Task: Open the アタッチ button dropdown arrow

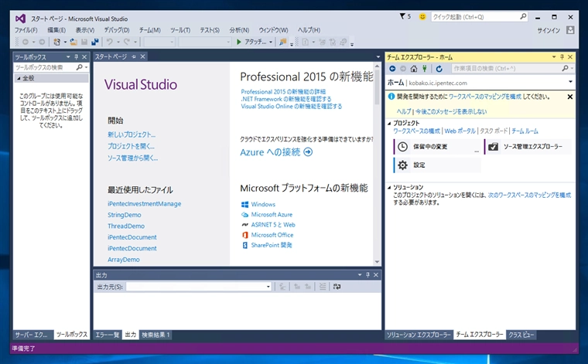Action: pyautogui.click(x=271, y=42)
